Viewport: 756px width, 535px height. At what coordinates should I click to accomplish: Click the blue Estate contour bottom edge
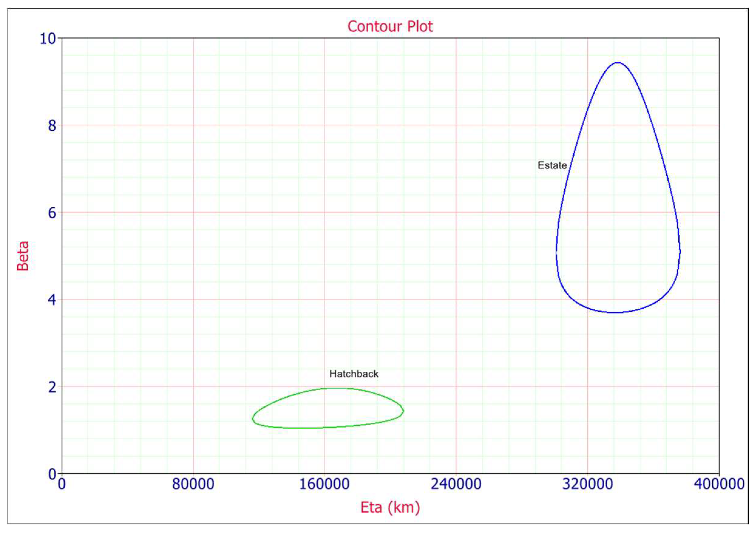point(614,312)
